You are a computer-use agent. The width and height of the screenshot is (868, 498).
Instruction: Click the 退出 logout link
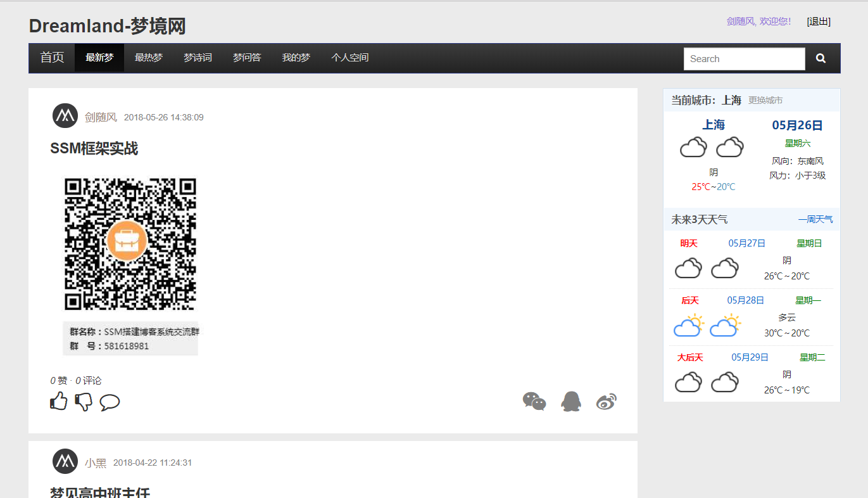tap(819, 22)
